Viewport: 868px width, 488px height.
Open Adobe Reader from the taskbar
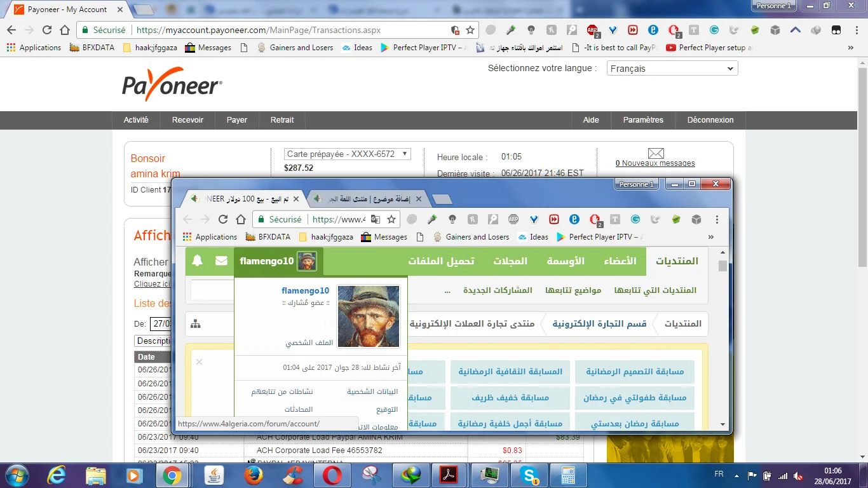449,475
